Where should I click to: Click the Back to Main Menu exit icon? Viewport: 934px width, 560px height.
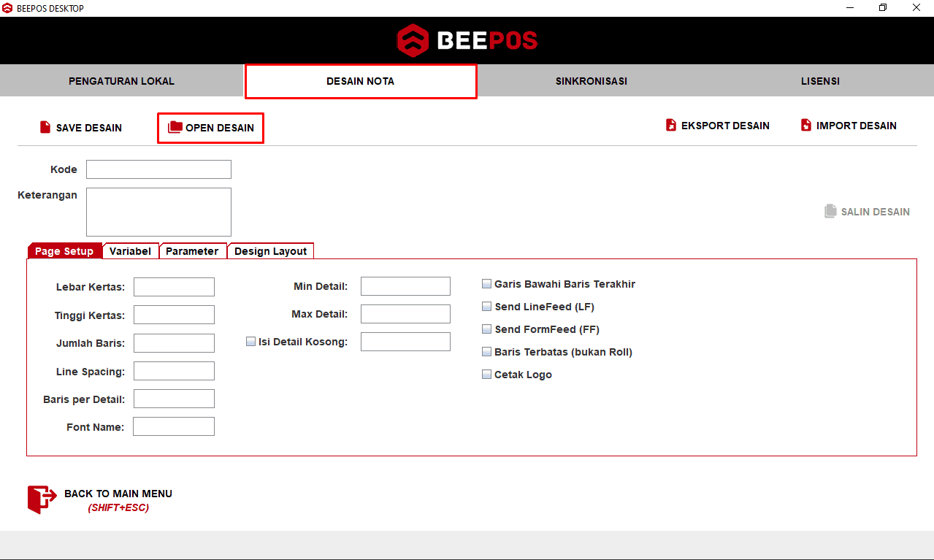click(42, 499)
